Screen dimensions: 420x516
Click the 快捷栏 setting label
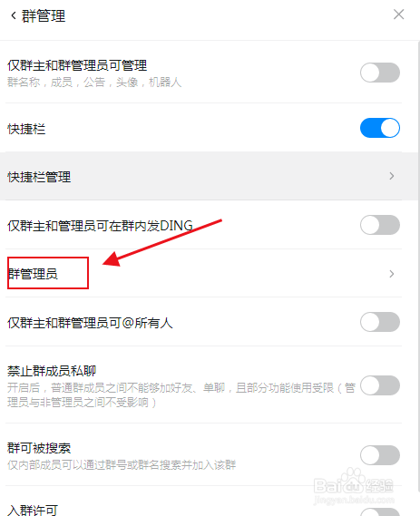(x=26, y=129)
